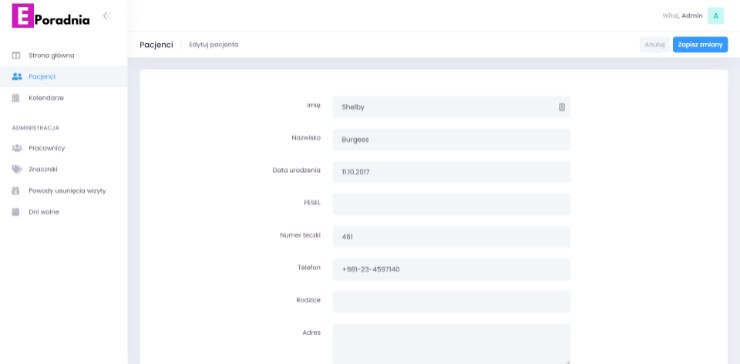Click the Witaj, Admin greeting text
This screenshot has width=740, height=364.
pyautogui.click(x=682, y=16)
